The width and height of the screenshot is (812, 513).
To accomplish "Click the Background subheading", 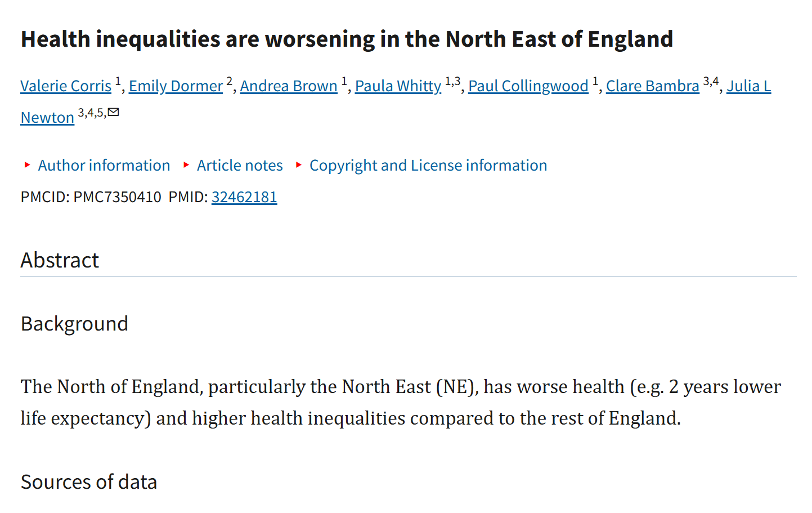I will (74, 323).
